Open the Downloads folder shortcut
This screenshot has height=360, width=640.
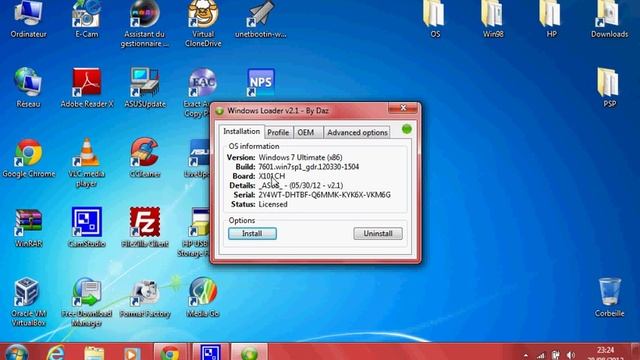click(x=609, y=18)
